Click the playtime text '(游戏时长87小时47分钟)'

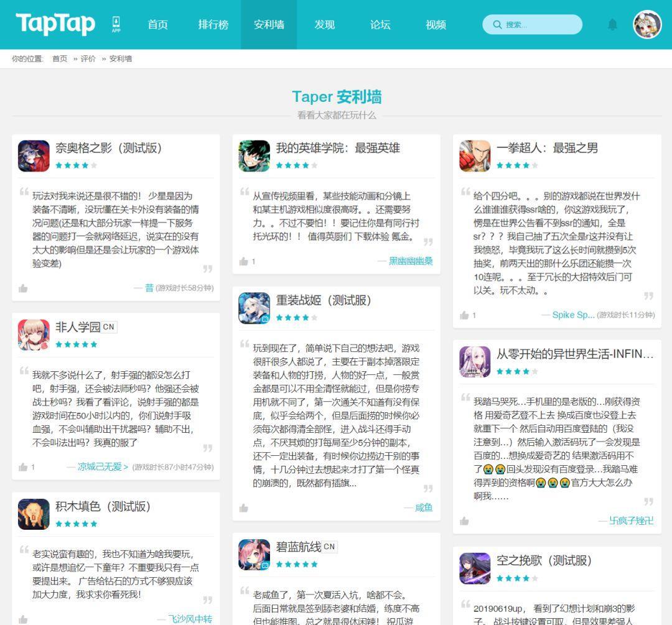[x=173, y=467]
